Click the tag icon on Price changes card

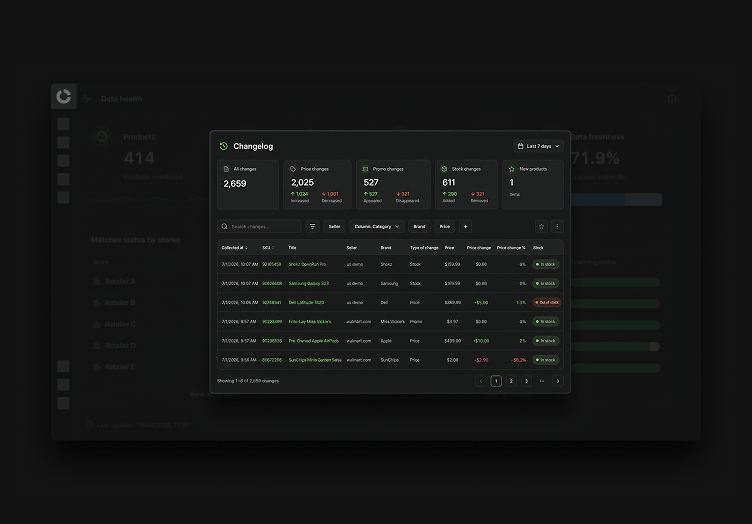pyautogui.click(x=293, y=169)
